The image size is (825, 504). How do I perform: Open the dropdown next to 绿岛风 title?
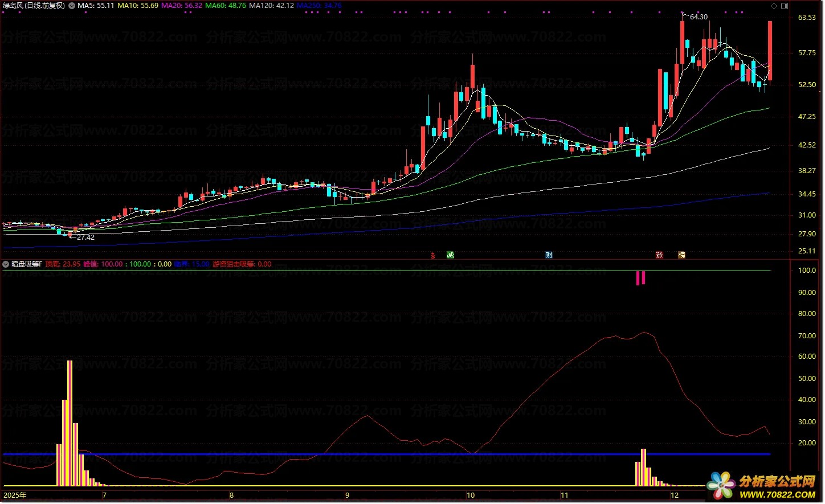(x=72, y=6)
